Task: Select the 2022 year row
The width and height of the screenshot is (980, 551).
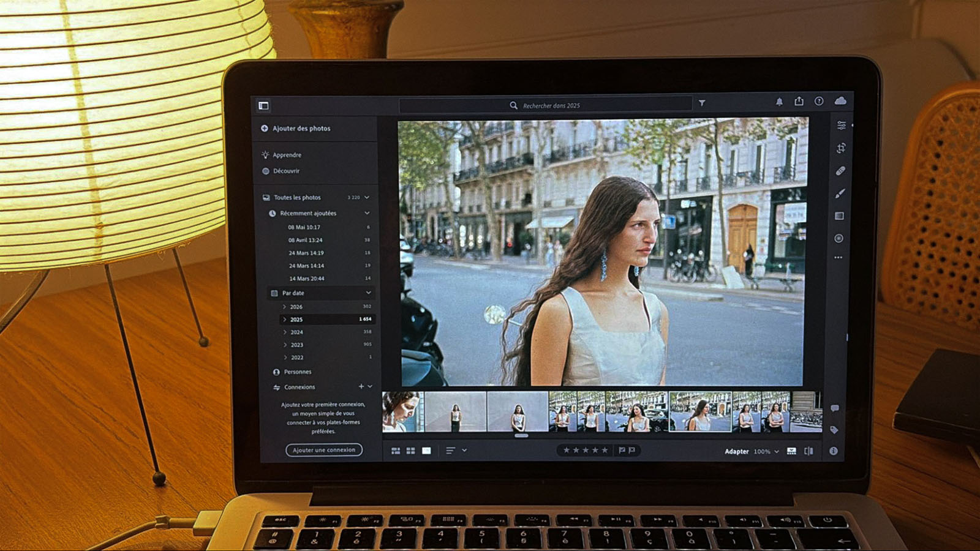Action: coord(328,358)
